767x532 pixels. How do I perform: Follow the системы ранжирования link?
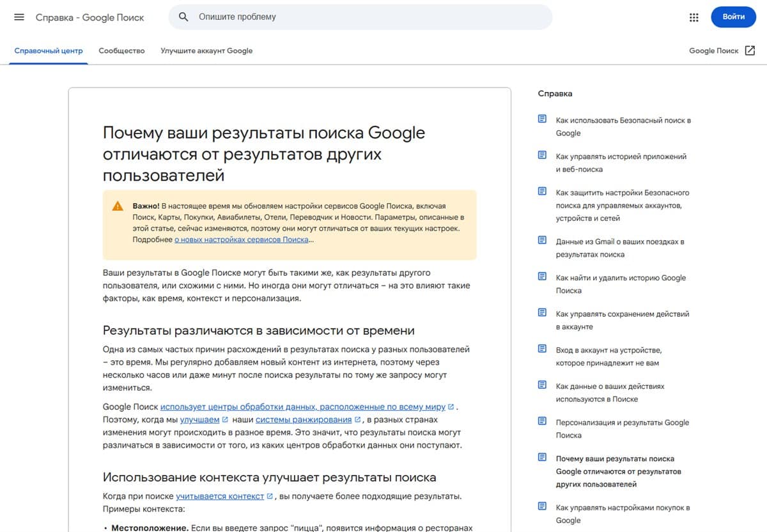pos(304,420)
